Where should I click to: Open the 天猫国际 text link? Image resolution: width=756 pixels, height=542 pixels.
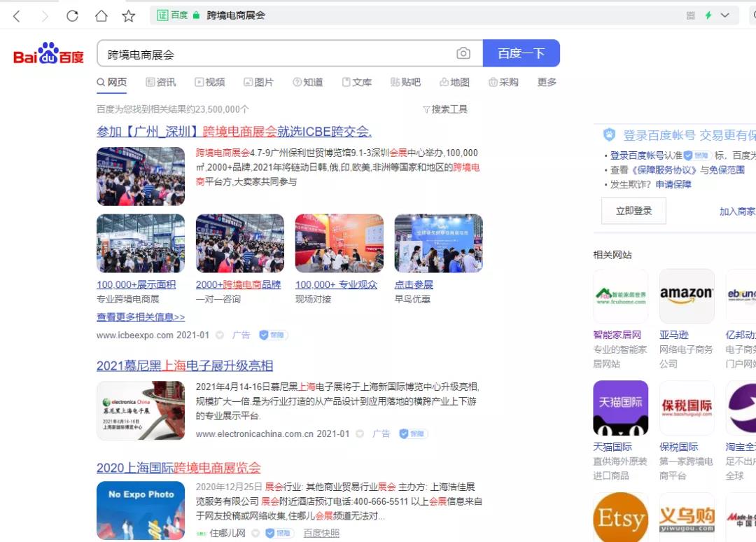tap(612, 447)
